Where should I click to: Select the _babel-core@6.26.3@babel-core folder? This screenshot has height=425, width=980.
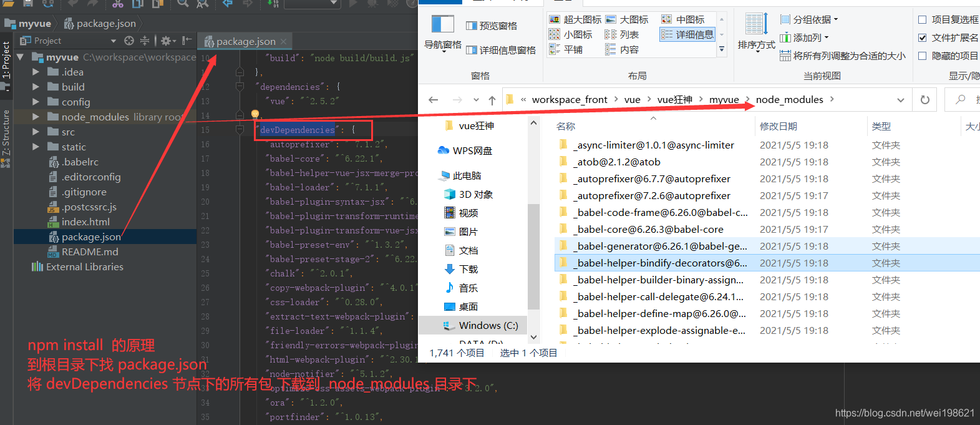[x=648, y=229]
